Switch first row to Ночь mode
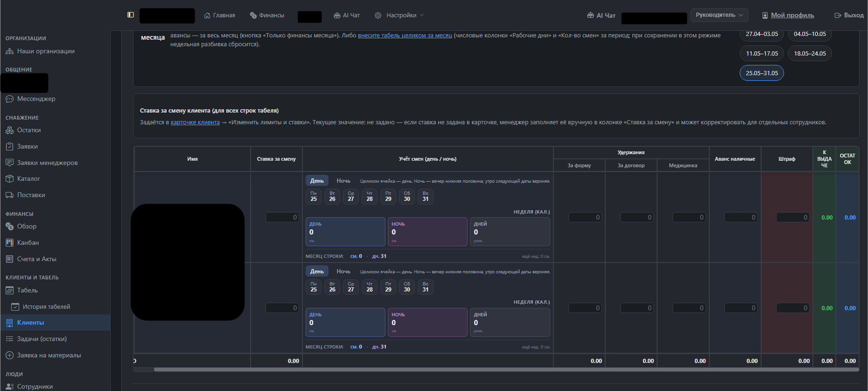868x391 pixels. pos(343,181)
